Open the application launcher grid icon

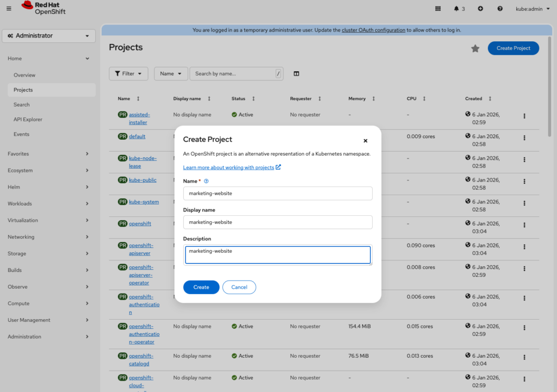pos(438,9)
